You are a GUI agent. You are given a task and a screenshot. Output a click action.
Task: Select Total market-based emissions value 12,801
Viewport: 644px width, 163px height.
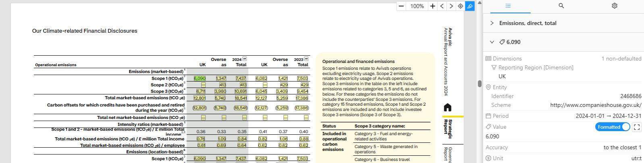199,98
